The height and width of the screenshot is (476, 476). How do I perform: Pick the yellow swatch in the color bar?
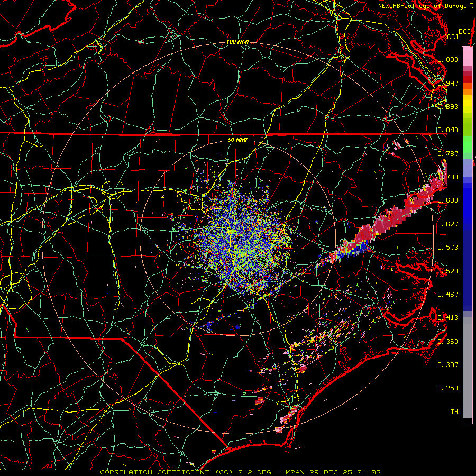click(x=467, y=104)
